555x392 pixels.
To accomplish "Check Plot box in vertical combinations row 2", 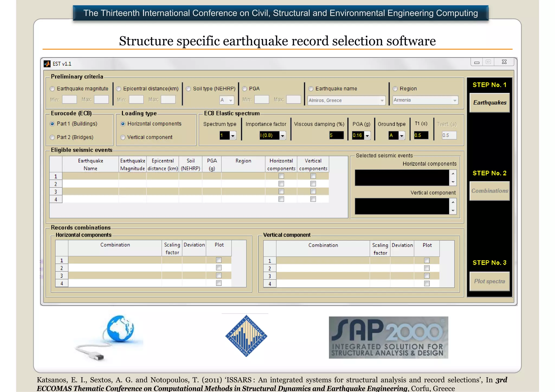I will point(427,268).
